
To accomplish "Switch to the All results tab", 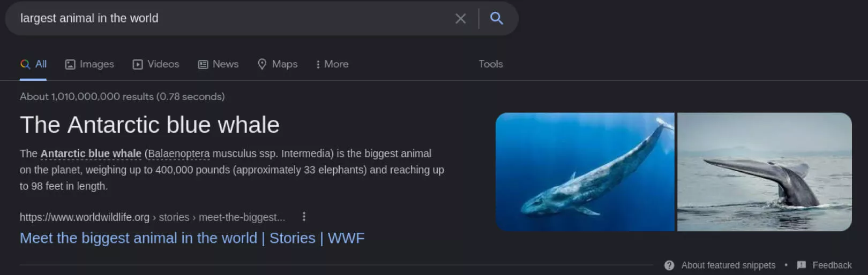I will point(34,64).
